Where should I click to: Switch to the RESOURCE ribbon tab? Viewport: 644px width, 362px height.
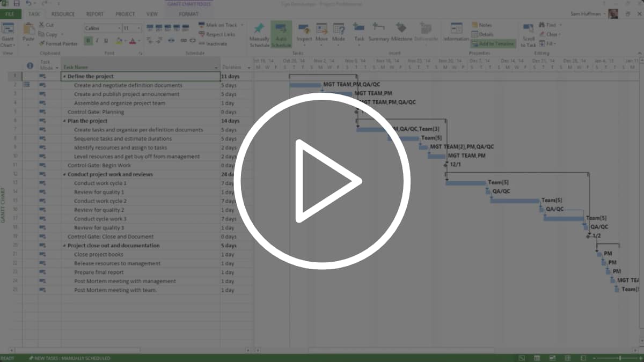63,14
